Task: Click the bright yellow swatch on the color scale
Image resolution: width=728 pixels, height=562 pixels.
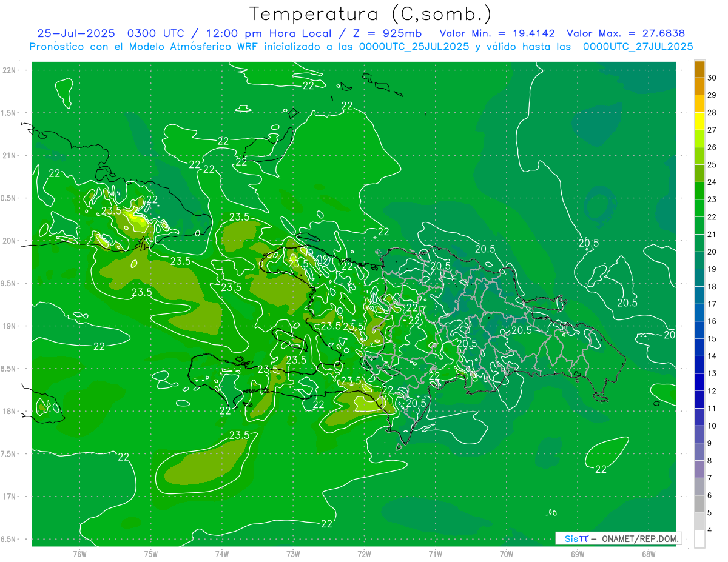Action: click(699, 121)
